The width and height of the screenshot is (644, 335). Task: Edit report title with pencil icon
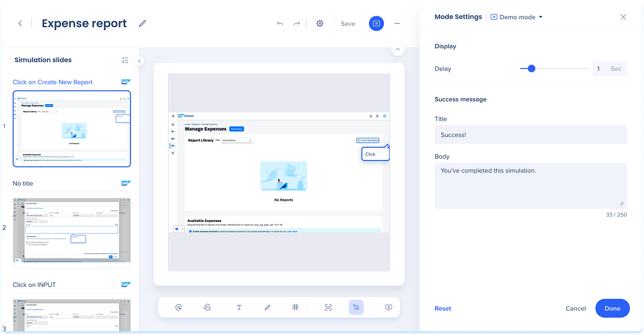142,23
